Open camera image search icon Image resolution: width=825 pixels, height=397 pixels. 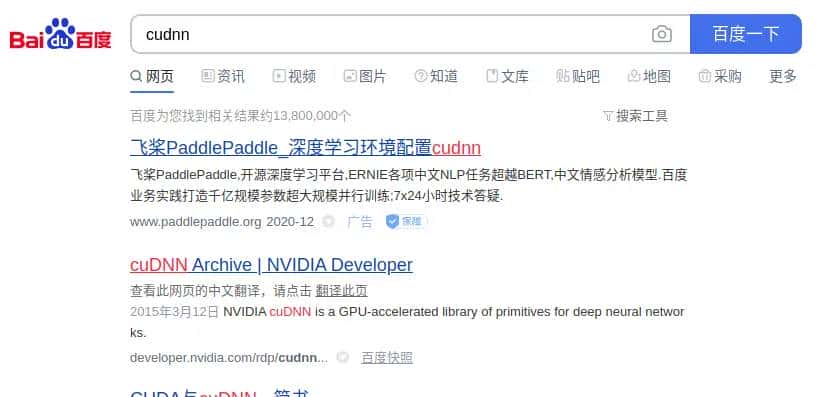661,35
